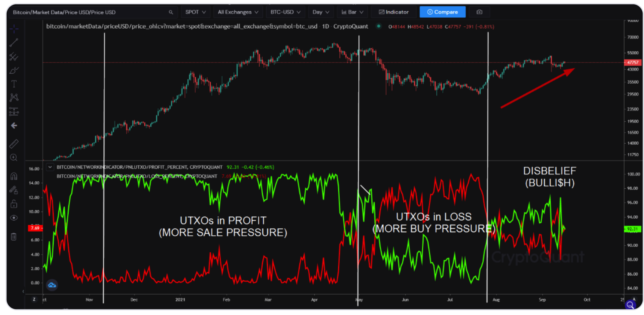Open the Bar chart style menu
This screenshot has height=315, width=644.
click(352, 12)
